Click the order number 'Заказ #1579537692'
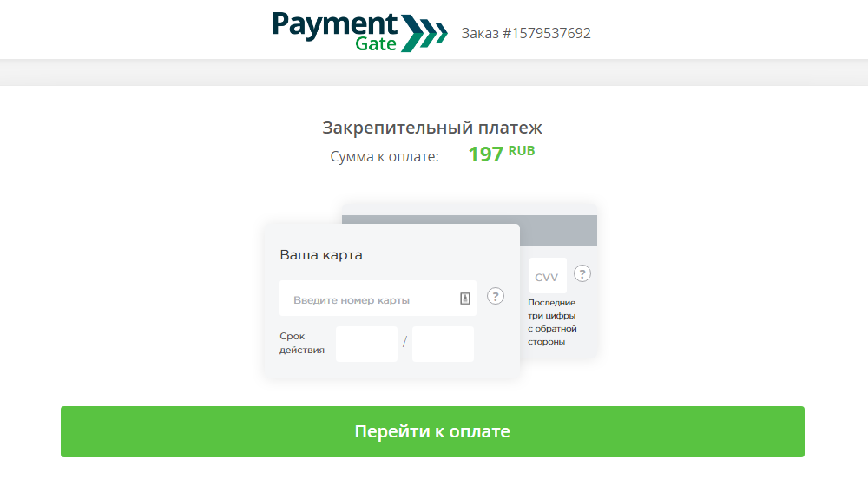 (526, 33)
